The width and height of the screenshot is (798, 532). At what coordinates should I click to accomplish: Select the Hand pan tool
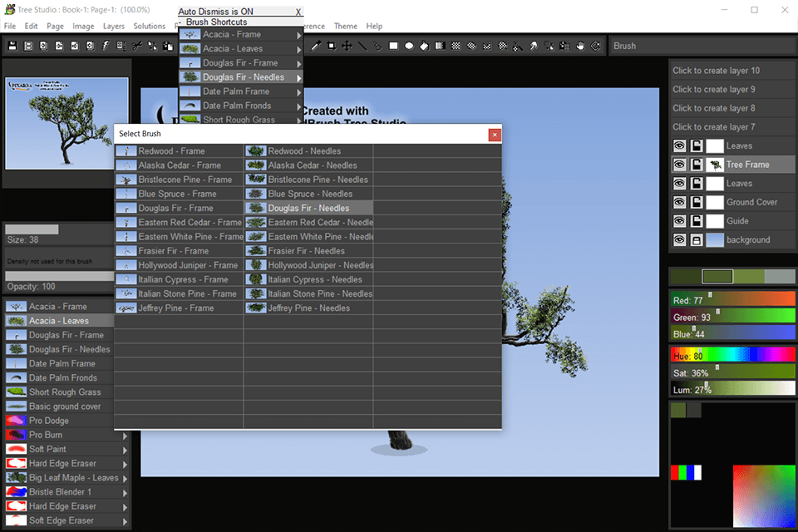[x=580, y=46]
